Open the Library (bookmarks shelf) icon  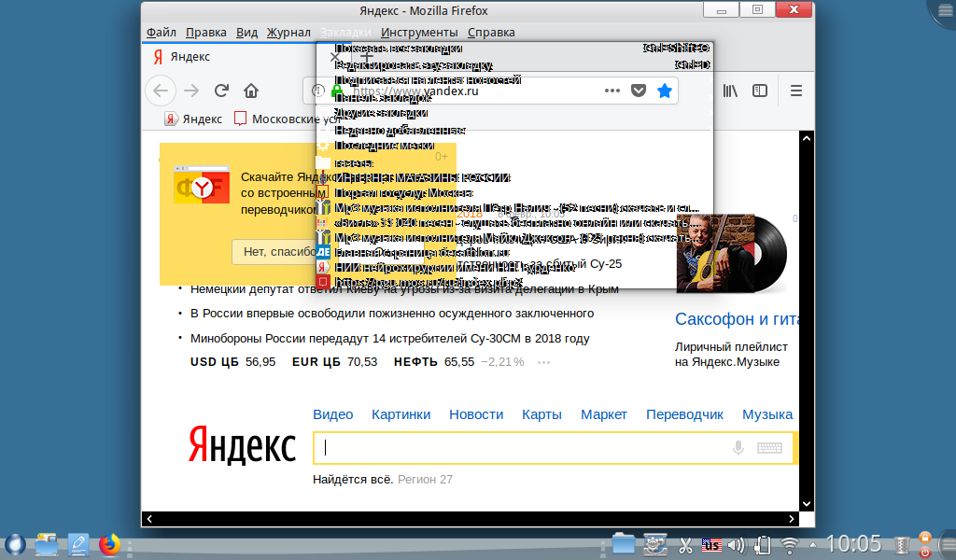pyautogui.click(x=730, y=91)
